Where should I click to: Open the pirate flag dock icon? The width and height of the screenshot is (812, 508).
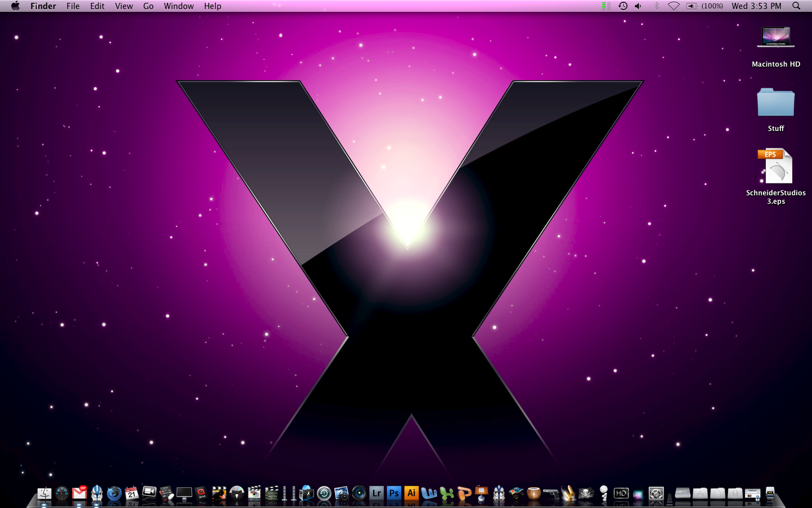[586, 493]
